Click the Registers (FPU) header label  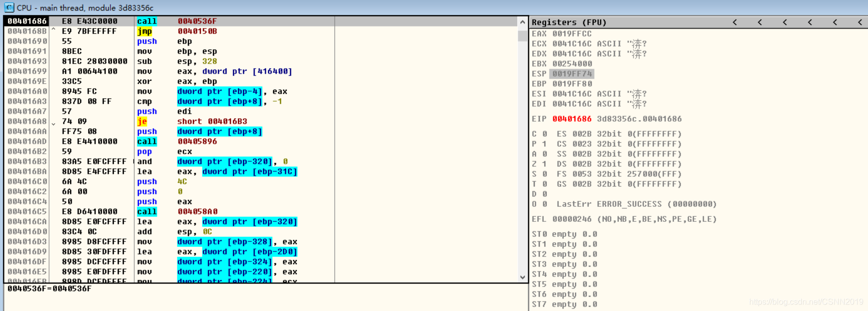click(569, 22)
